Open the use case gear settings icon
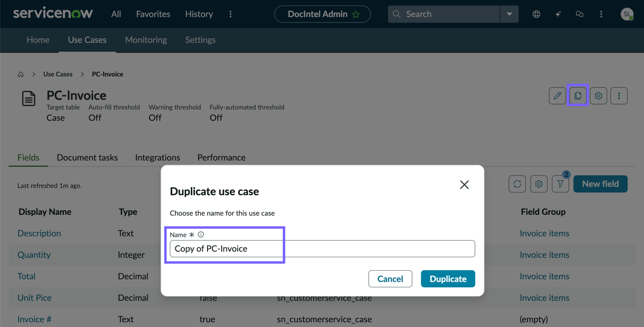 [598, 96]
